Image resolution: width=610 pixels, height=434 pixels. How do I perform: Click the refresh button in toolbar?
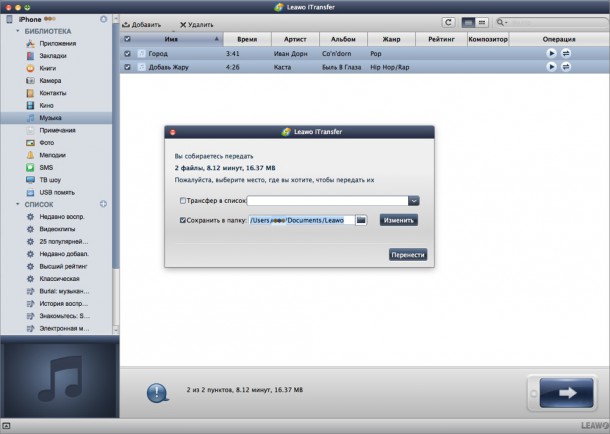[448, 23]
